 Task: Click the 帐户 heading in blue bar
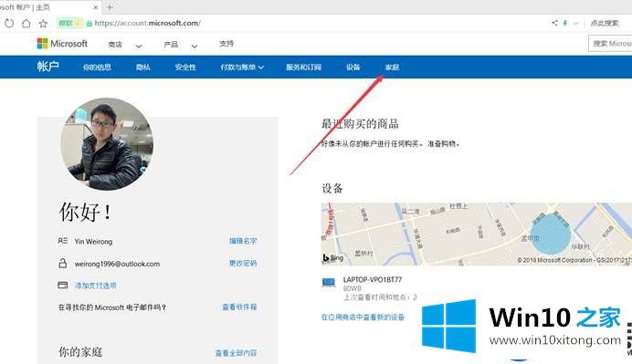point(48,66)
